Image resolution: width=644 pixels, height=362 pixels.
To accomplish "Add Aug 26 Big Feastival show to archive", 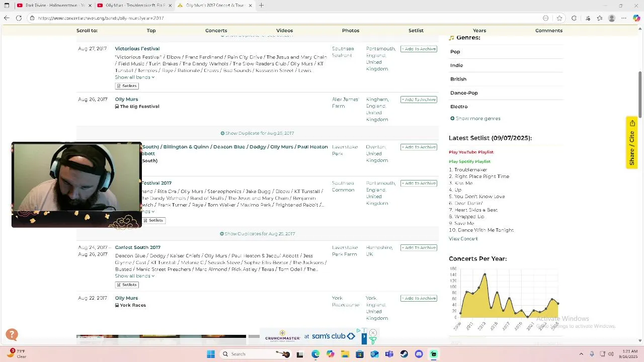I will pos(419,100).
